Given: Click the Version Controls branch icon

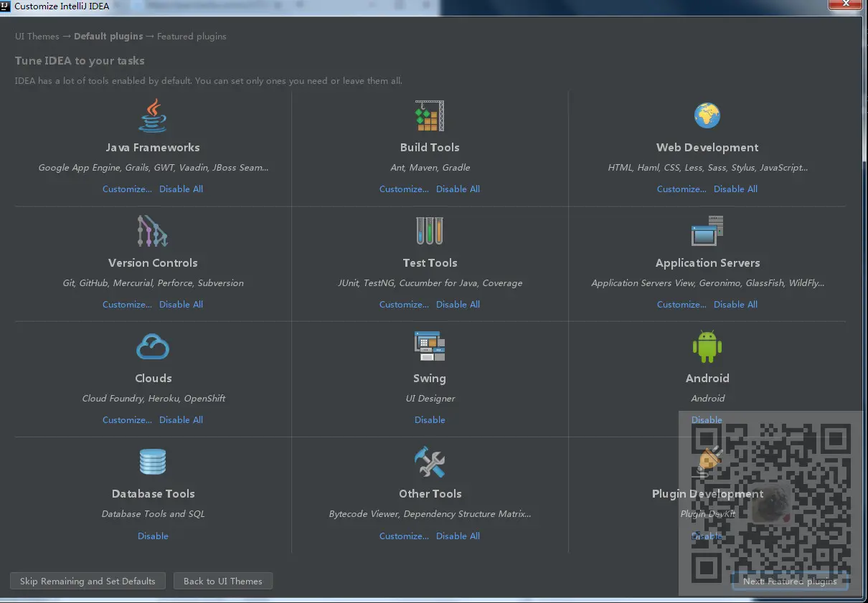Looking at the screenshot, I should [x=153, y=231].
